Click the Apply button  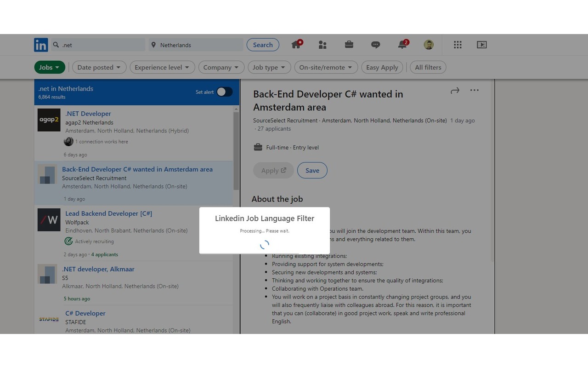[x=274, y=170]
